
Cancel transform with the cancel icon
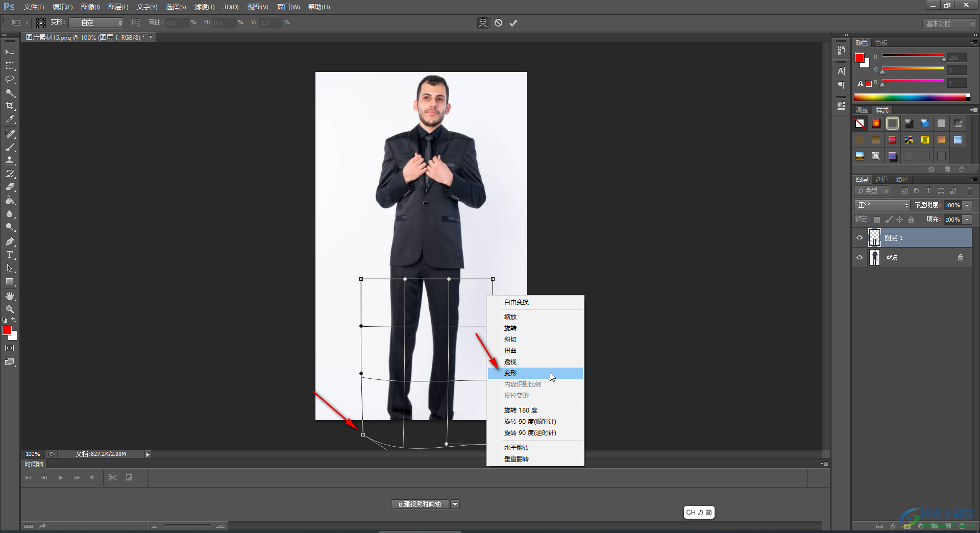(x=499, y=23)
